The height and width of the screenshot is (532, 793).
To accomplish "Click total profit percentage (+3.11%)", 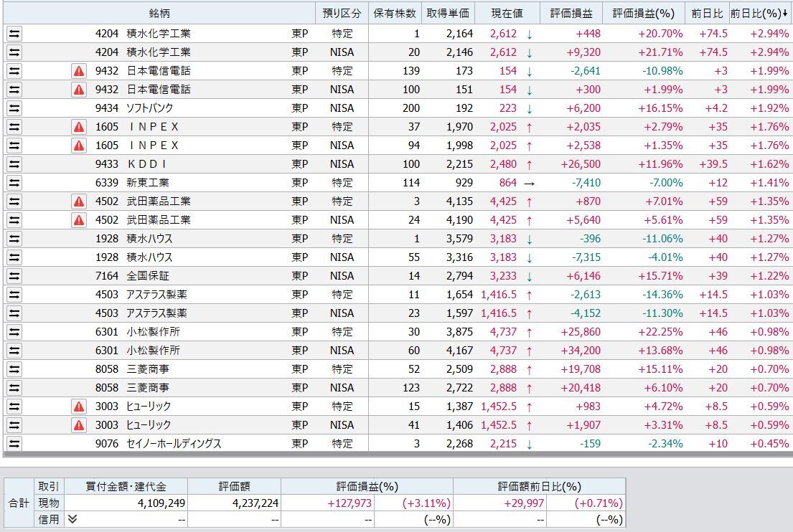I will tap(426, 503).
